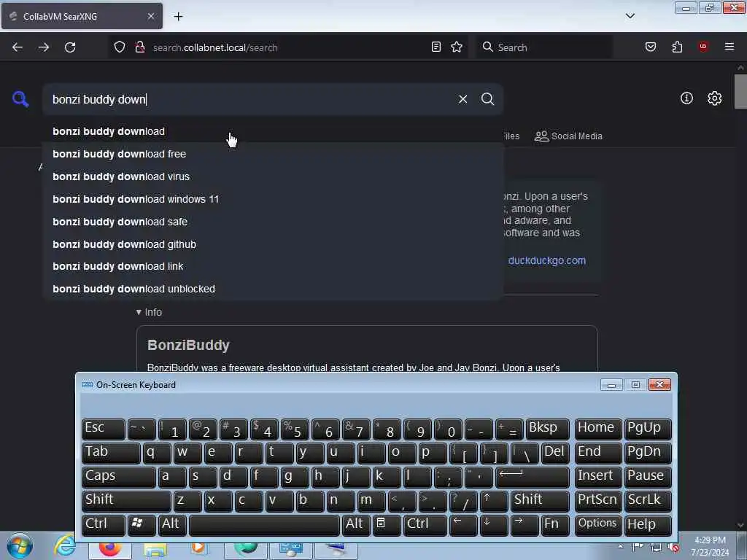
Task: Toggle right Shift on On-Screen Keyboard
Action: [x=540, y=500]
